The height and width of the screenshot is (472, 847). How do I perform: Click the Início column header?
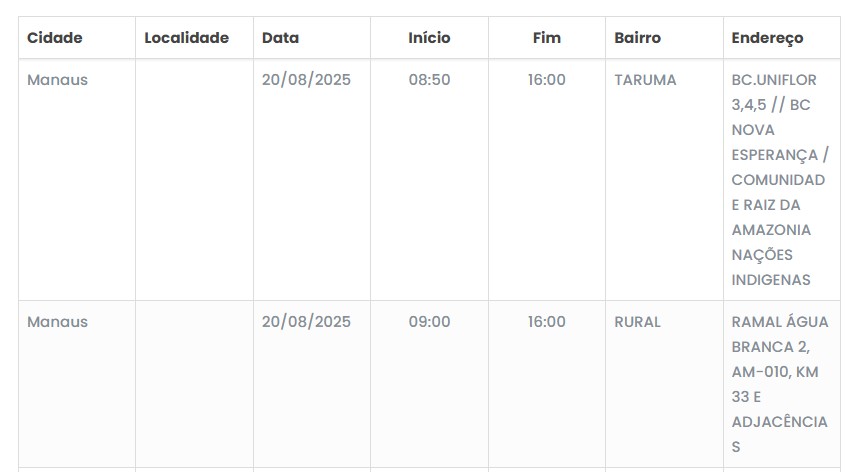click(x=429, y=38)
